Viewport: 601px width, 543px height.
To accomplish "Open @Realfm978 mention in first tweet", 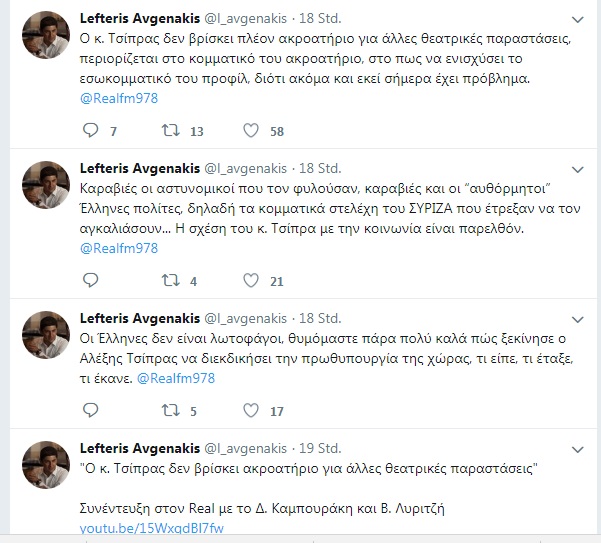I will (119, 98).
